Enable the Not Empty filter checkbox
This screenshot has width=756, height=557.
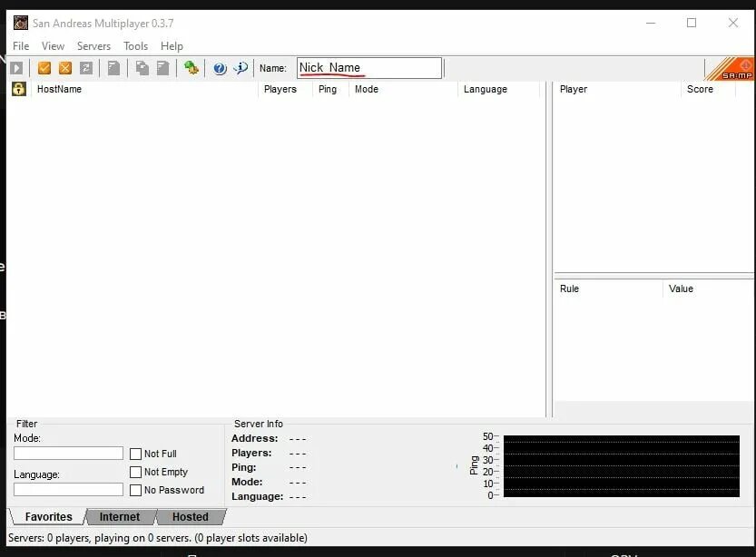[x=135, y=472]
